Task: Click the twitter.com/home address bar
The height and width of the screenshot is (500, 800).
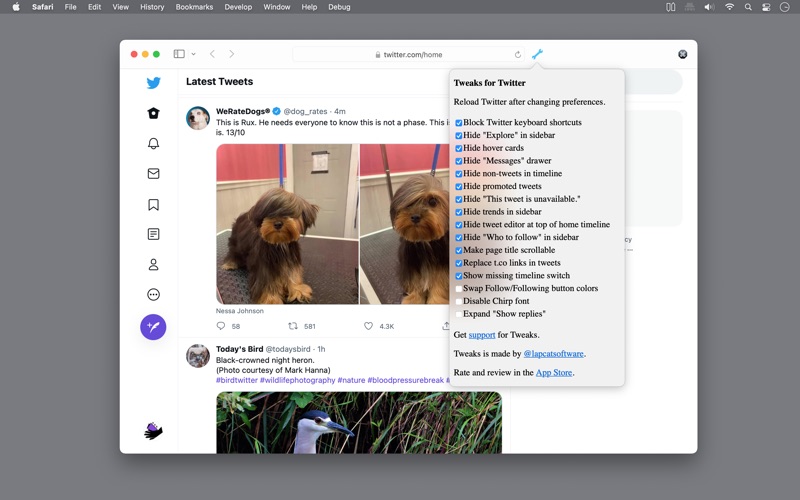Action: click(408, 55)
